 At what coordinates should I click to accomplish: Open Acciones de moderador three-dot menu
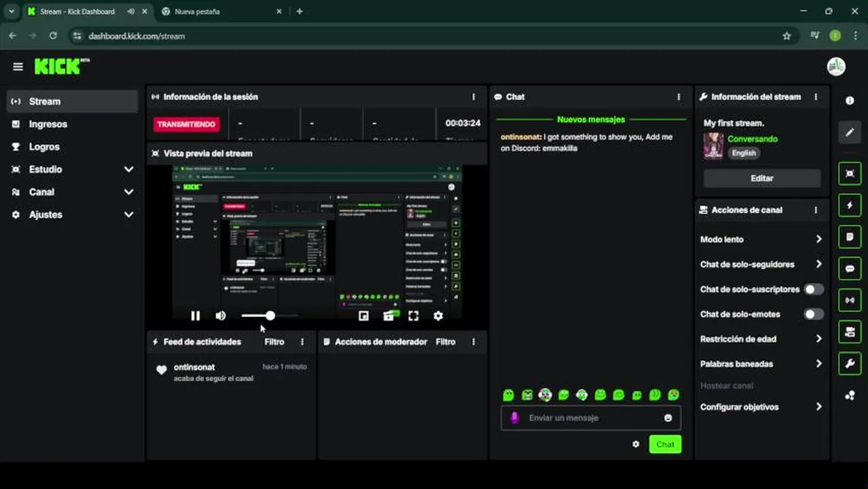click(473, 342)
